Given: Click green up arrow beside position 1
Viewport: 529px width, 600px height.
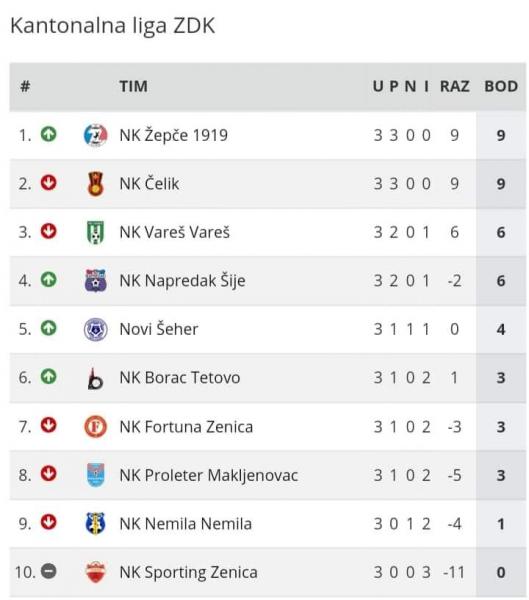Looking at the screenshot, I should coord(49,134).
